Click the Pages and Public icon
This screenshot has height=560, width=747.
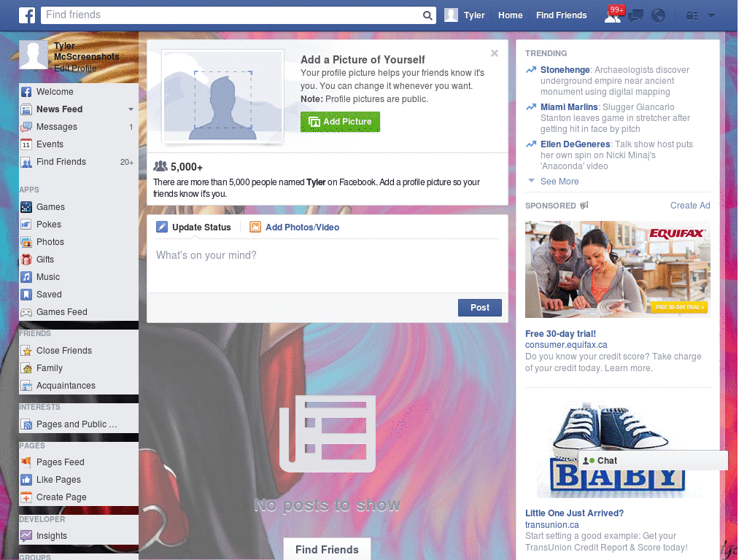pyautogui.click(x=26, y=424)
